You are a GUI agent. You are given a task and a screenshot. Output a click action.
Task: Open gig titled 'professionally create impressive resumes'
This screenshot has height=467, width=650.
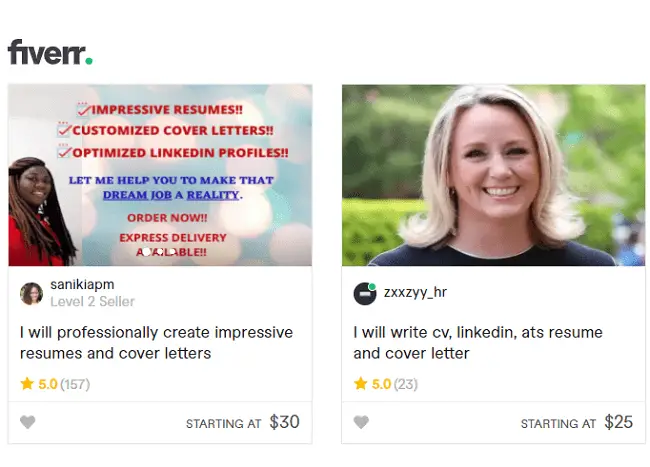(156, 343)
